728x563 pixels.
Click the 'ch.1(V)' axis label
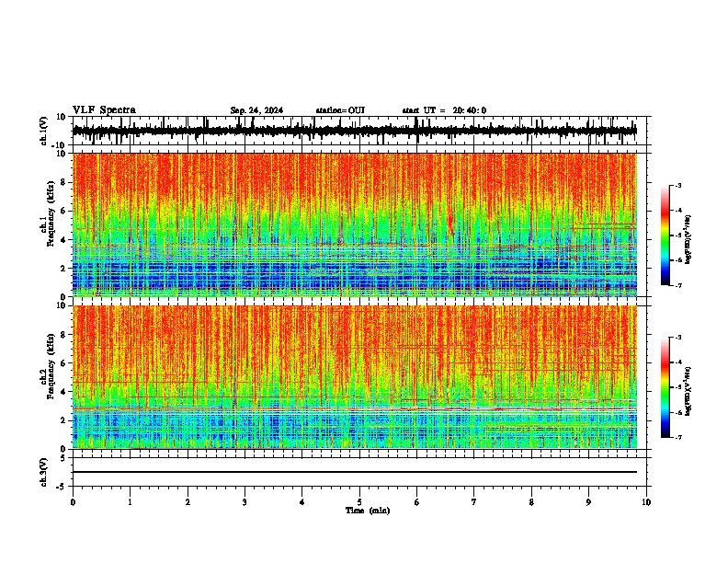coord(44,131)
